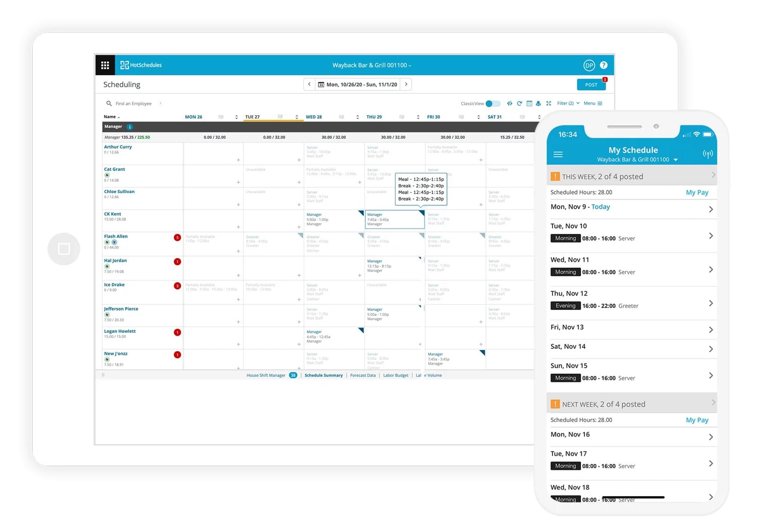Open Thu, Nov 12 shift details
This screenshot has width=758, height=532.
632,303
